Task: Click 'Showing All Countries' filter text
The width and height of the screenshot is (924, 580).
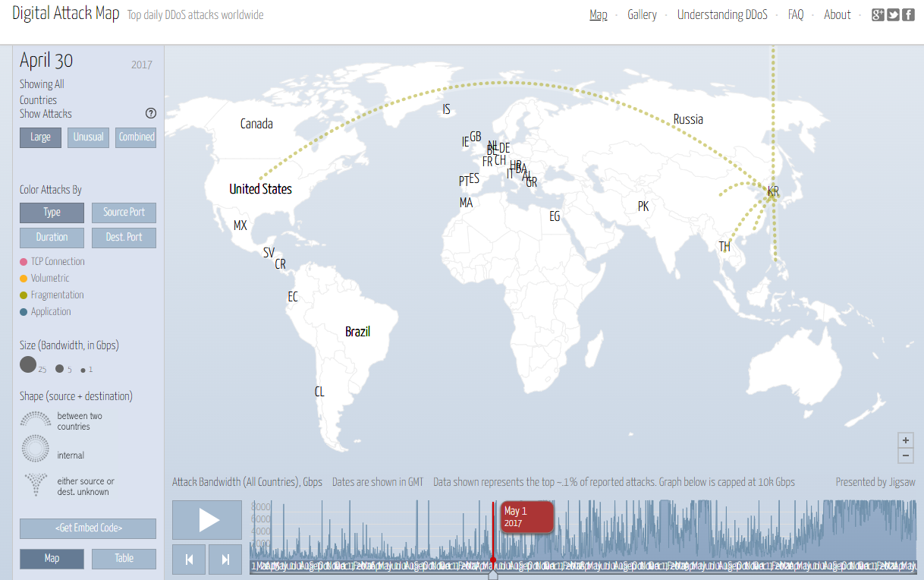Action: click(42, 92)
